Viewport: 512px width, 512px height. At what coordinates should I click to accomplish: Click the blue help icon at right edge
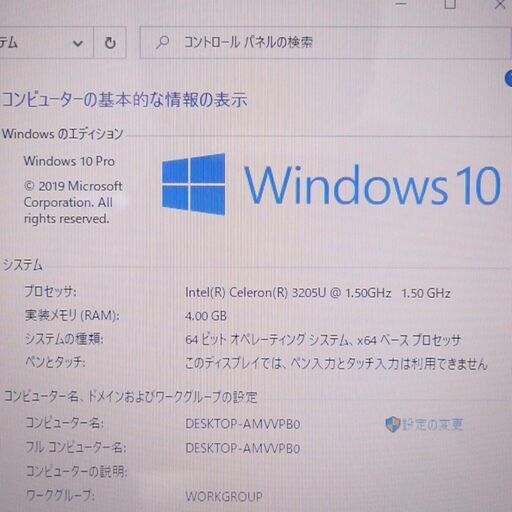point(509,78)
